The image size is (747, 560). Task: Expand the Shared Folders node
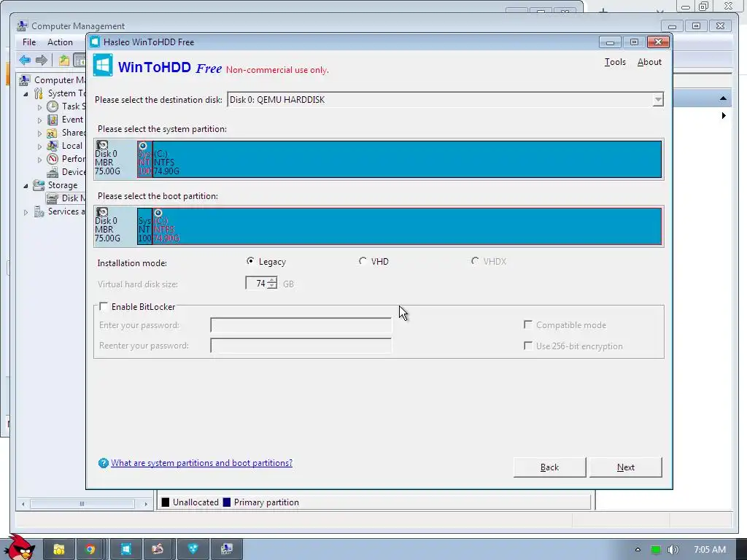pyautogui.click(x=39, y=133)
